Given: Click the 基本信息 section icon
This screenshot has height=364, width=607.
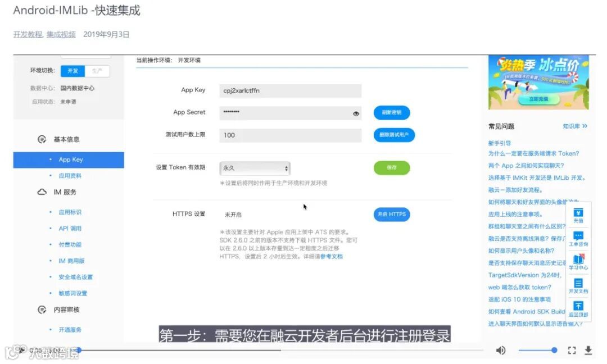Looking at the screenshot, I should 42,139.
